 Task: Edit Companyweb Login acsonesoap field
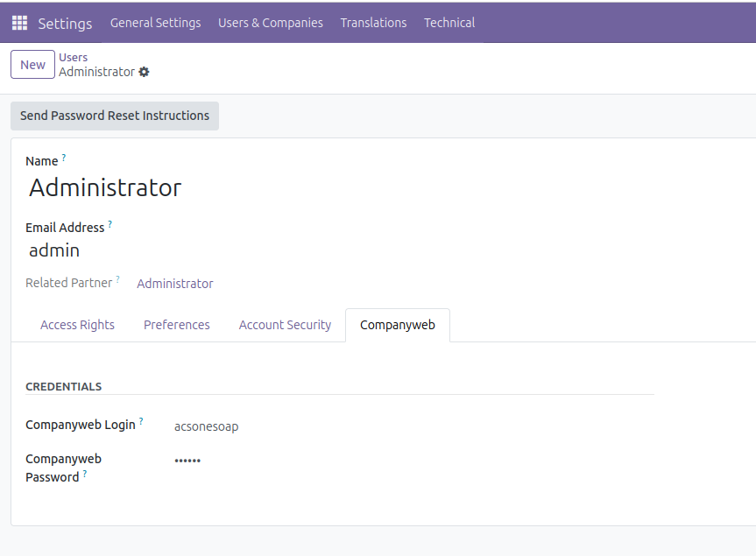pos(207,426)
